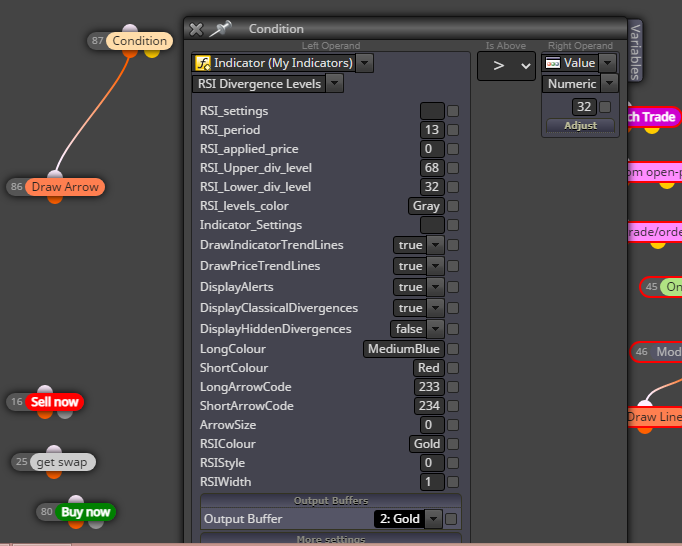Open DrawPriceTrendLines true dropdown
682x546 pixels.
click(435, 266)
